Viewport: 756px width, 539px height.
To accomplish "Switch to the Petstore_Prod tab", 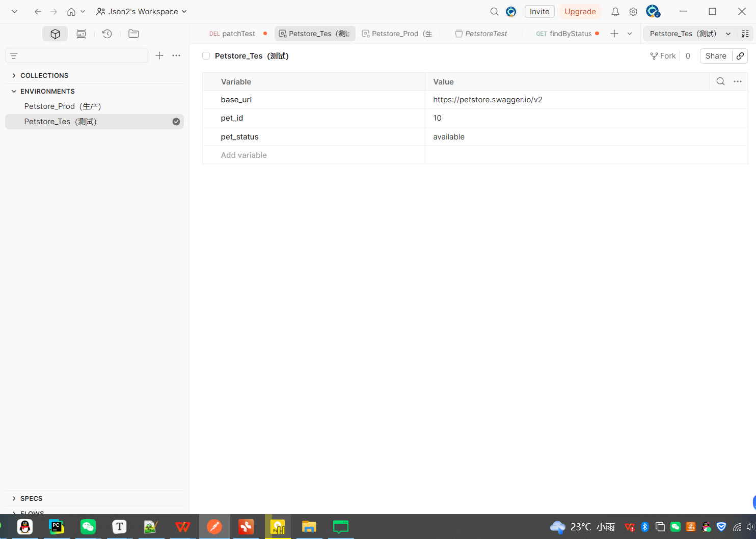I will 397,34.
